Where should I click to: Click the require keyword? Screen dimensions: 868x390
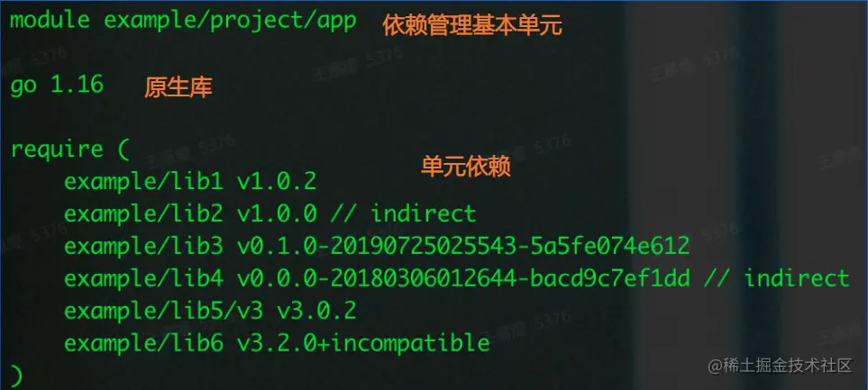57,150
